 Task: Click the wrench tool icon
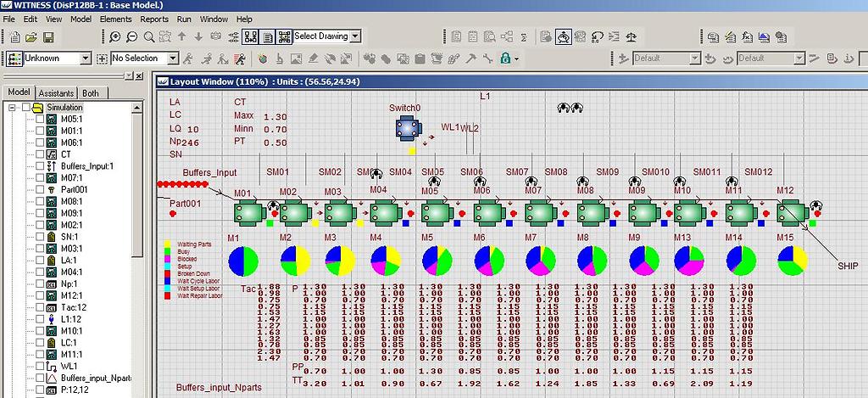487,59
